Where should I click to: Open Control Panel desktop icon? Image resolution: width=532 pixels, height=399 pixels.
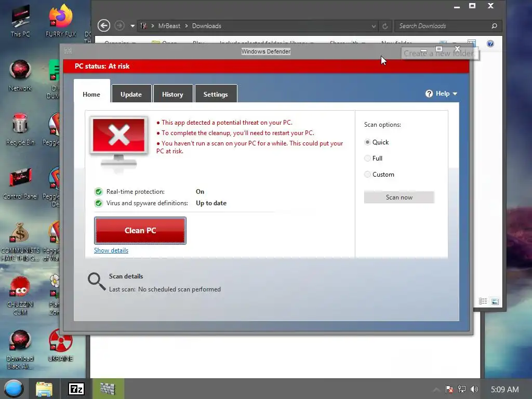click(20, 183)
